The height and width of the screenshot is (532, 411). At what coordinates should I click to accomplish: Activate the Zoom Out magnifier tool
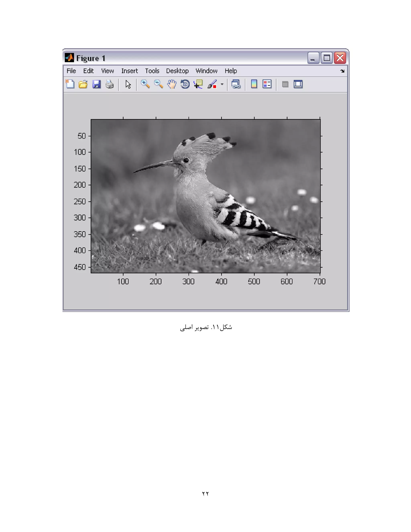(159, 84)
